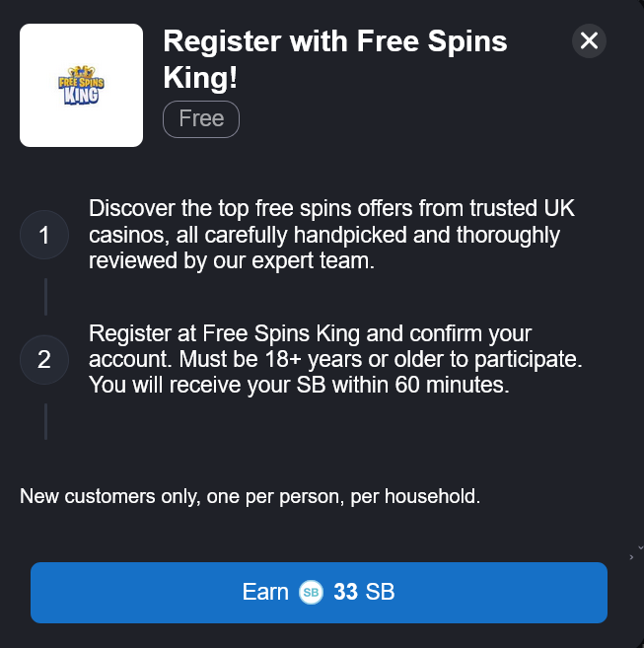This screenshot has height=648, width=644.
Task: Click the connector line below step 1
Action: click(x=45, y=297)
